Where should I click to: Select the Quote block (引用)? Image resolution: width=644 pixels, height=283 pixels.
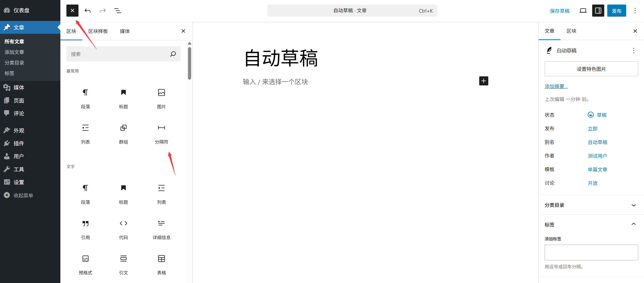point(86,230)
